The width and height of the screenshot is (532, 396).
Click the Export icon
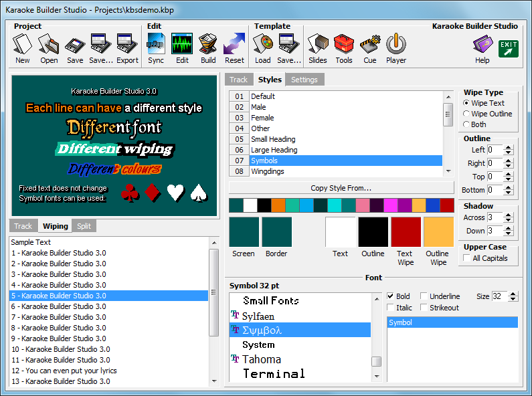pos(127,49)
